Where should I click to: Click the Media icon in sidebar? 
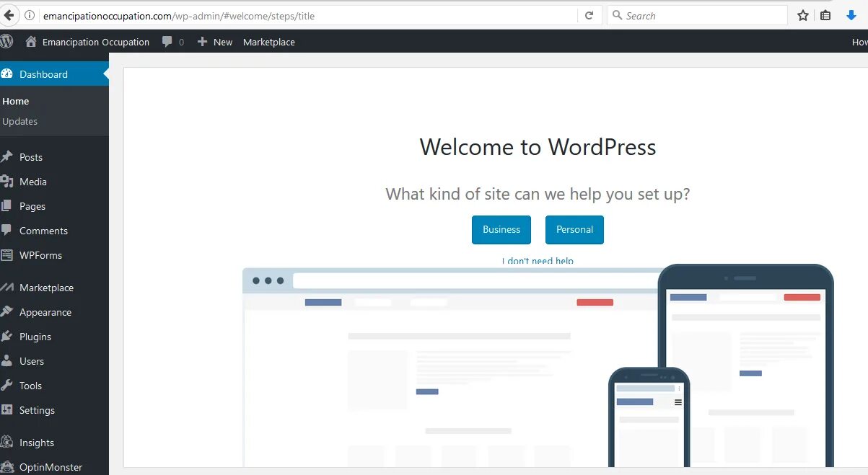tap(6, 181)
